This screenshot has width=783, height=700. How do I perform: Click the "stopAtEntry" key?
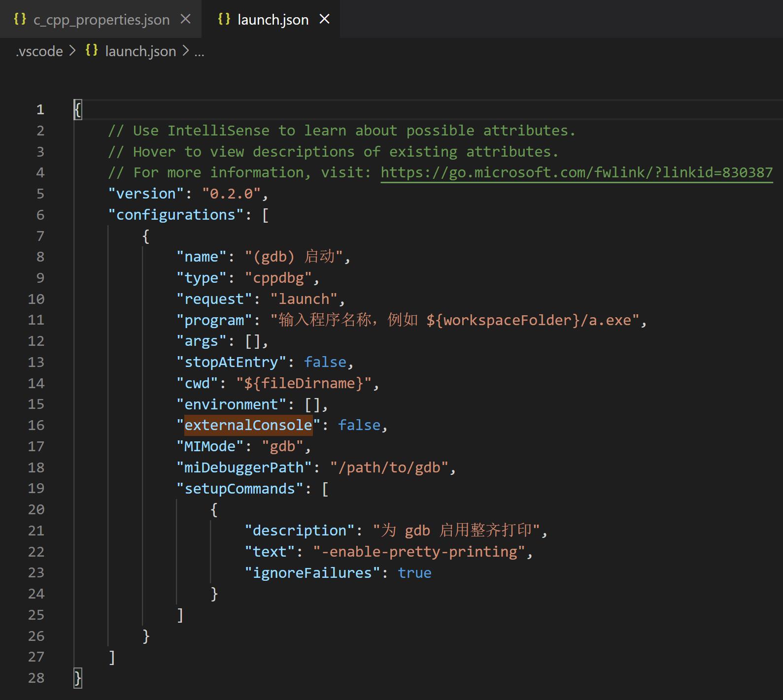click(232, 362)
